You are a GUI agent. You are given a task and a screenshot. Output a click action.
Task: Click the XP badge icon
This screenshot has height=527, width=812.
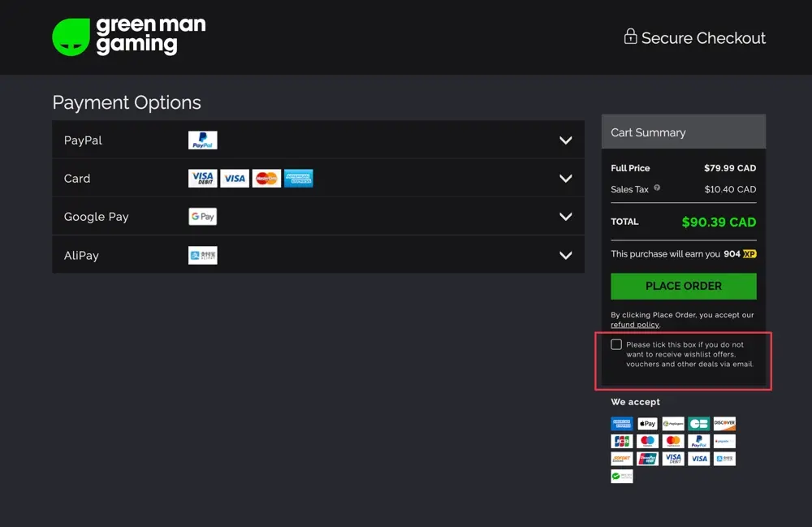[749, 254]
